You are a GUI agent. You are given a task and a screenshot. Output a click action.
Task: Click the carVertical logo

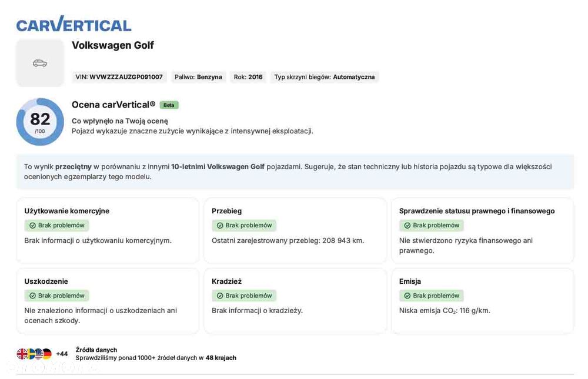point(74,24)
